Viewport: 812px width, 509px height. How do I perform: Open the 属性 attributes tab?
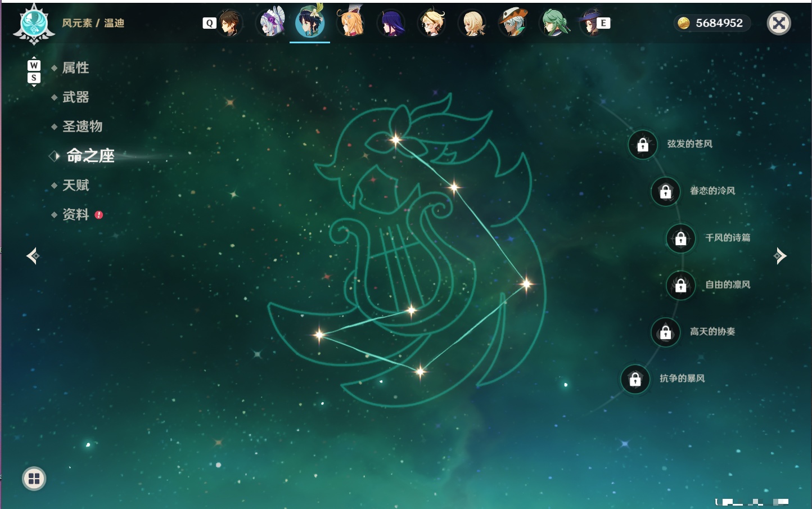[75, 68]
